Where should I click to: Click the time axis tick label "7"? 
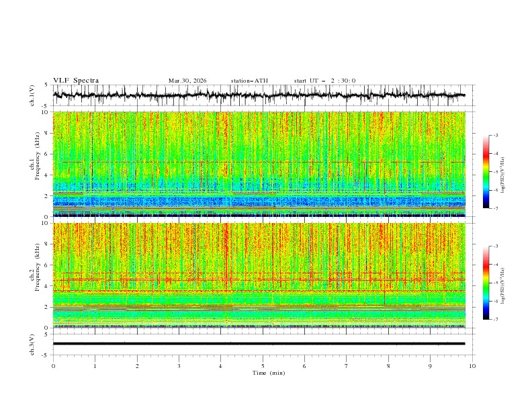point(347,366)
